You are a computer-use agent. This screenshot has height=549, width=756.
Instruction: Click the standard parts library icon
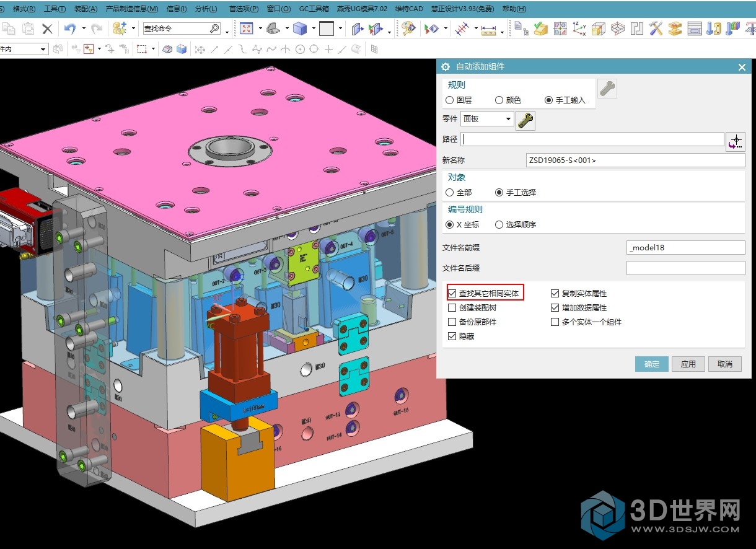pyautogui.click(x=713, y=29)
